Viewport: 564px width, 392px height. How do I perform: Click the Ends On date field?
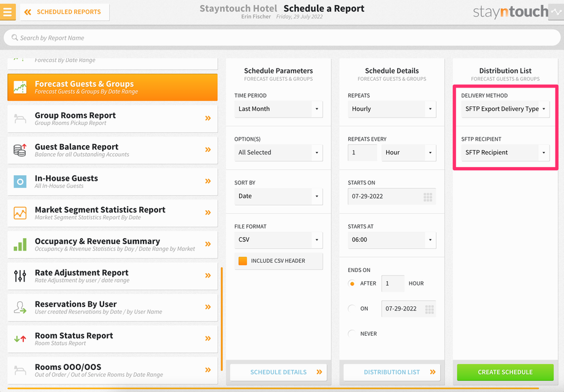pos(409,309)
